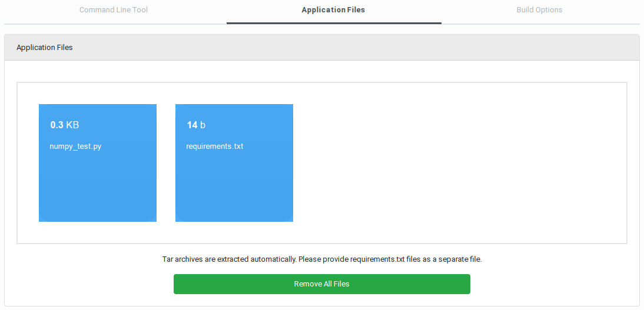Click the Remove All Files button
The height and width of the screenshot is (310, 644).
pyautogui.click(x=321, y=284)
